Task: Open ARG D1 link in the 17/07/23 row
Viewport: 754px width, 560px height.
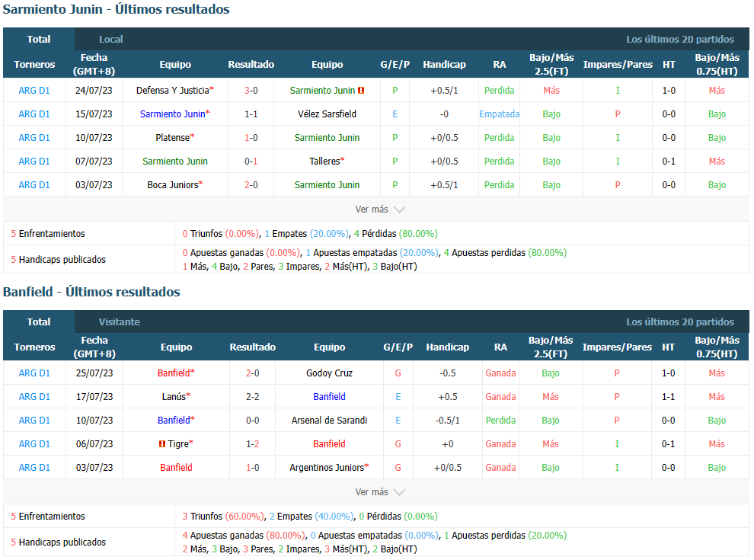Action: click(x=34, y=396)
